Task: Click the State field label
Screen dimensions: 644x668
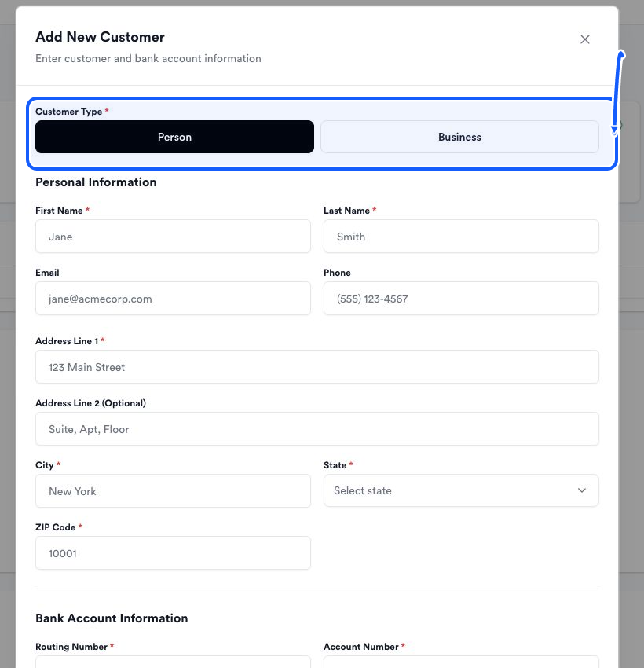Action: pos(335,465)
